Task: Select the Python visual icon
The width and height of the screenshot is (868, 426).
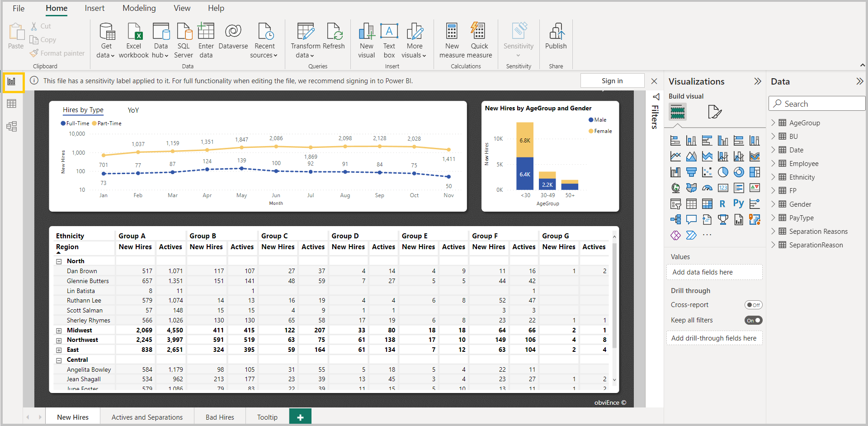Action: pyautogui.click(x=739, y=204)
